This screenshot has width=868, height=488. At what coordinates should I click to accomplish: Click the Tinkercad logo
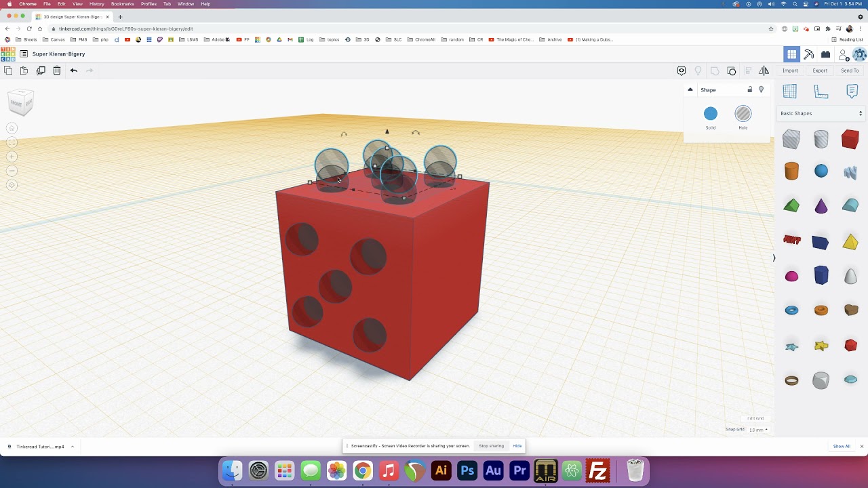(8, 54)
